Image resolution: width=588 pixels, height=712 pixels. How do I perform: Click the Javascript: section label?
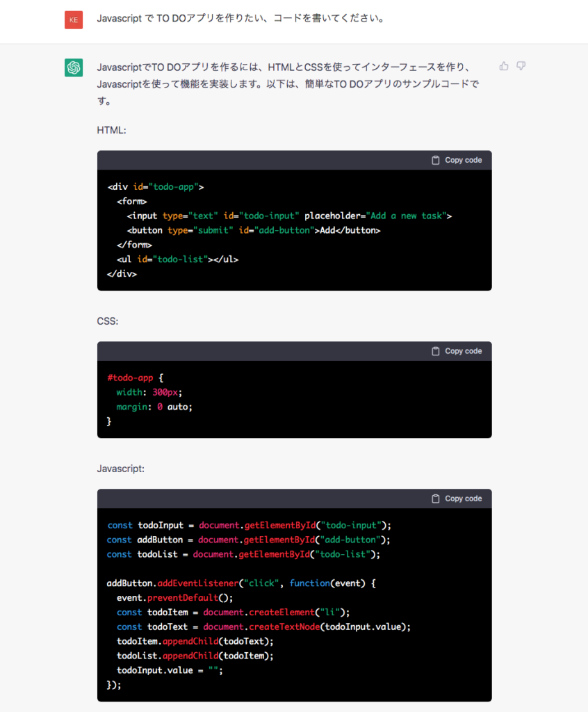click(121, 469)
